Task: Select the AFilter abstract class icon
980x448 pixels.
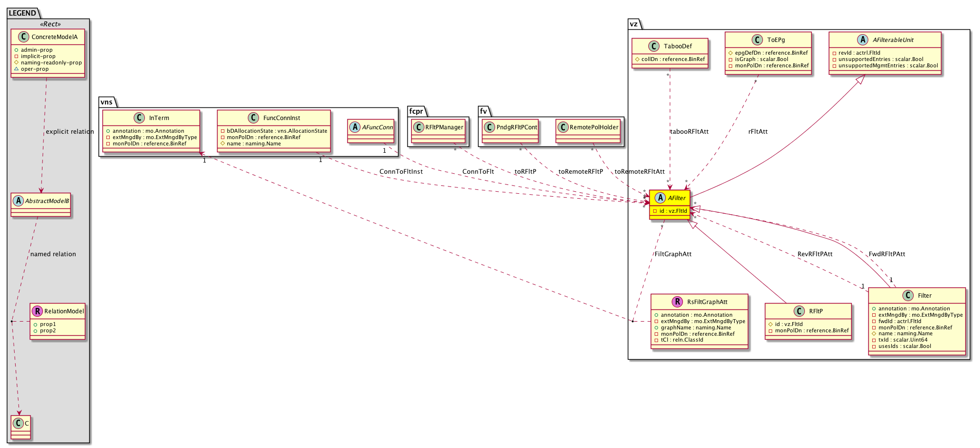Action: click(660, 198)
